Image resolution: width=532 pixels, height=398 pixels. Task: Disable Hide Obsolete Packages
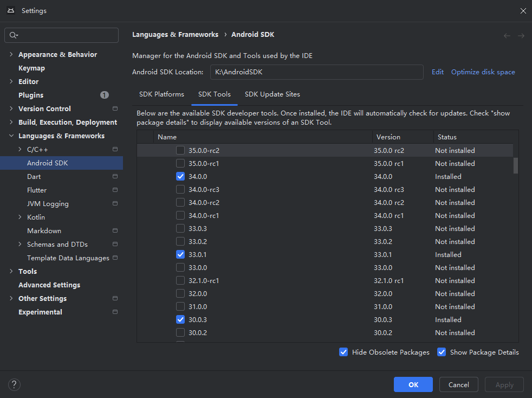[343, 352]
